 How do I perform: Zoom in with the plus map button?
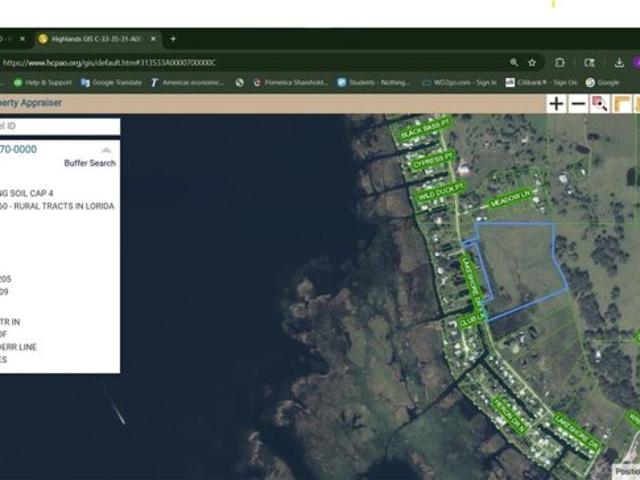(x=556, y=104)
